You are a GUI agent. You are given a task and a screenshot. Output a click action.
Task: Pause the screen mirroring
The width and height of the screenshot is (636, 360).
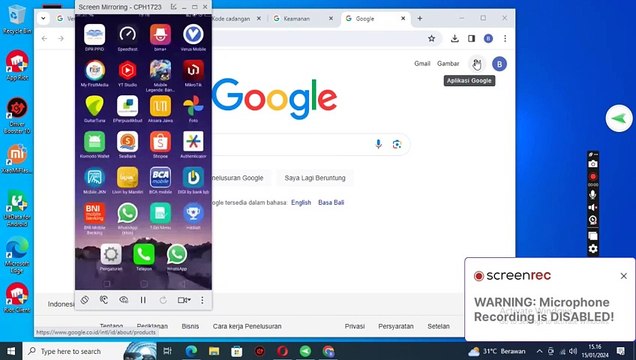(143, 300)
